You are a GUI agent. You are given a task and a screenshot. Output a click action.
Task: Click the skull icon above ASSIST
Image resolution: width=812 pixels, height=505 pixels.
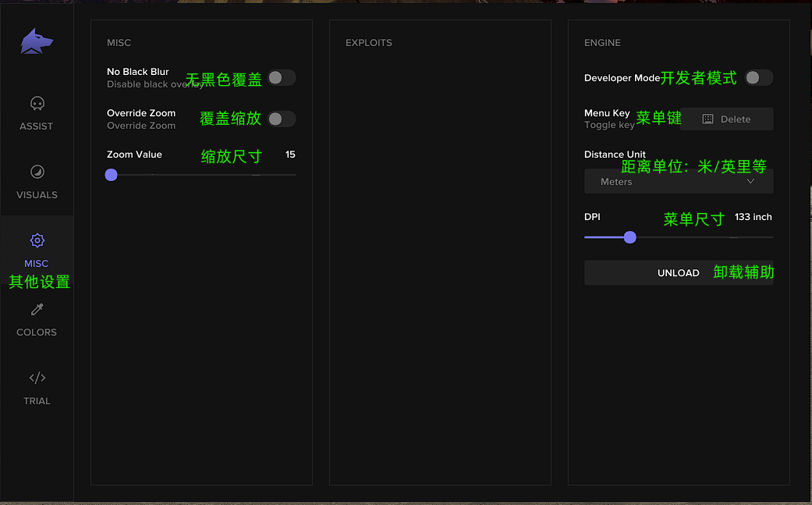37,103
